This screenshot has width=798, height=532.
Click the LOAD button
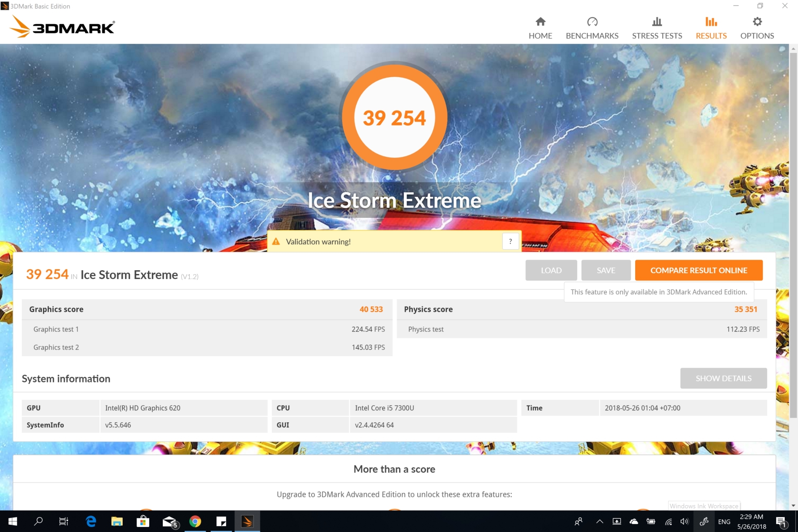click(551, 270)
